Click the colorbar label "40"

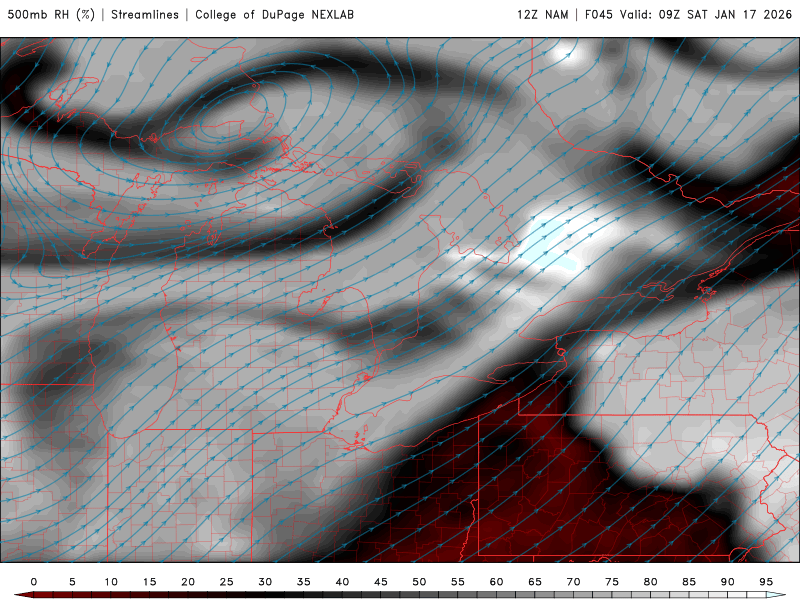(x=342, y=582)
